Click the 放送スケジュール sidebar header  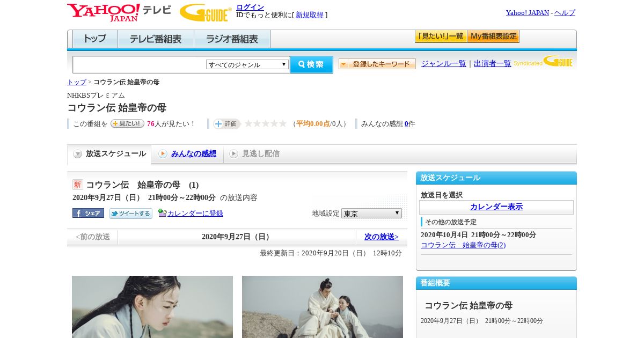pyautogui.click(x=496, y=178)
